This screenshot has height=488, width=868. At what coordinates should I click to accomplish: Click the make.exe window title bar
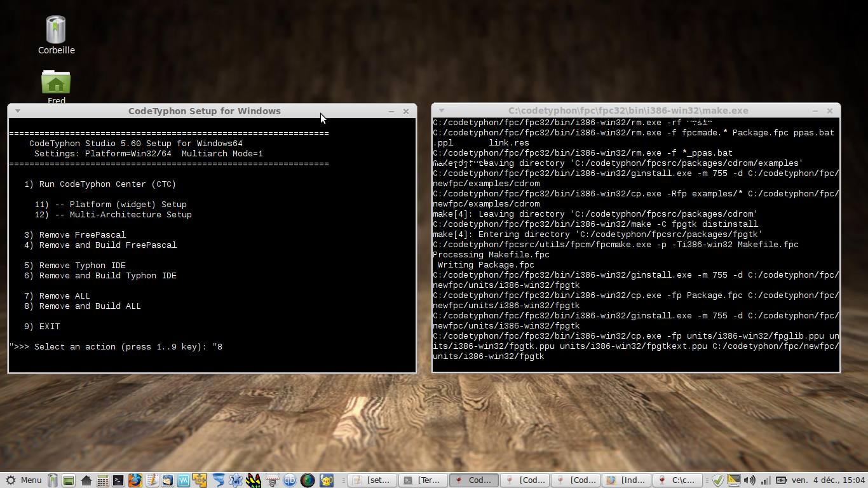(628, 111)
